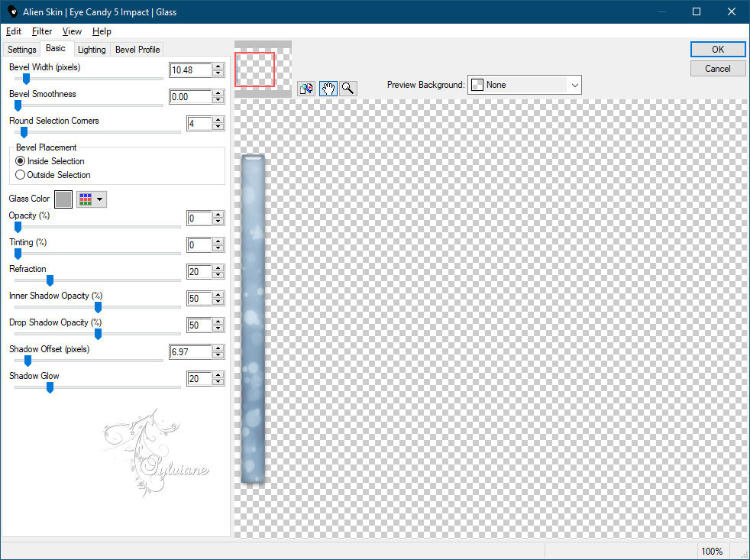Image resolution: width=750 pixels, height=560 pixels.
Task: Open the View menu
Action: click(72, 31)
